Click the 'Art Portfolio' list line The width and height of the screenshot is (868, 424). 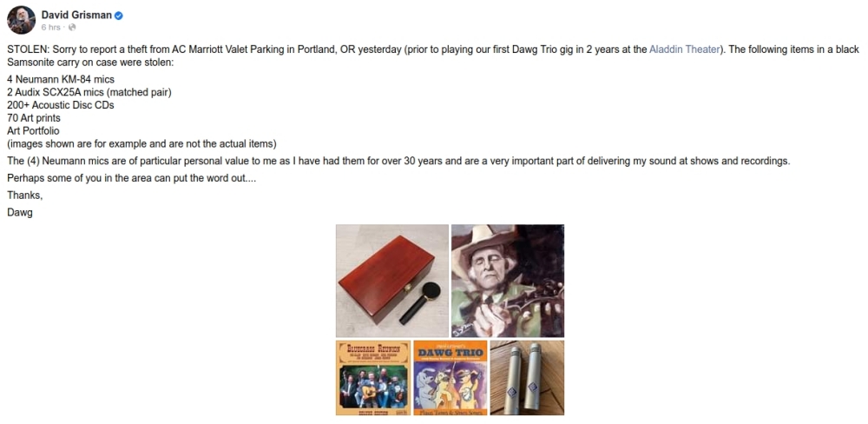(33, 131)
